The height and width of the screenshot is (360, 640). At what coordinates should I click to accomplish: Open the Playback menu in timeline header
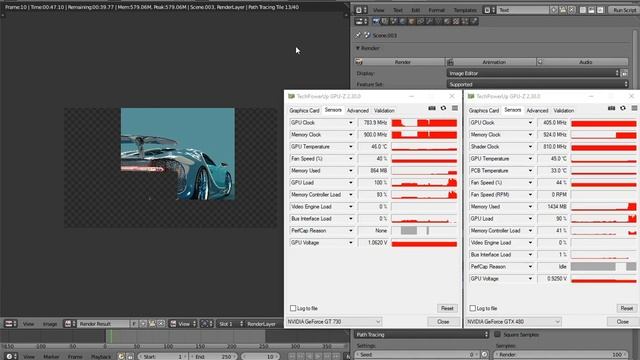(101, 356)
